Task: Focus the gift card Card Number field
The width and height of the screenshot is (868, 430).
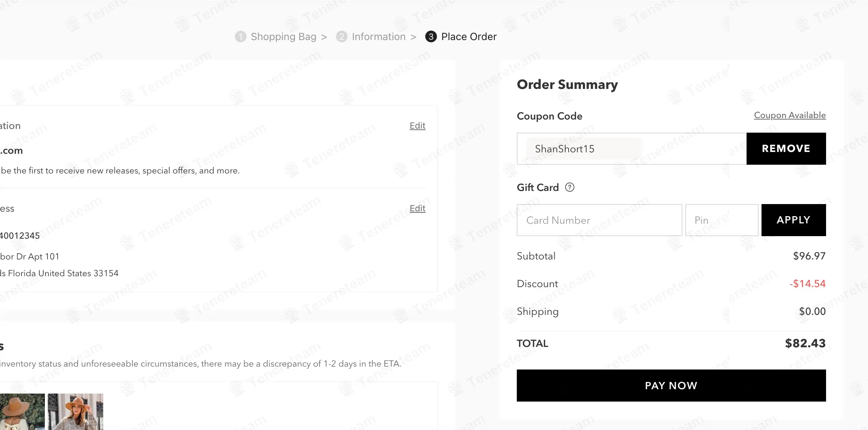Action: coord(599,220)
